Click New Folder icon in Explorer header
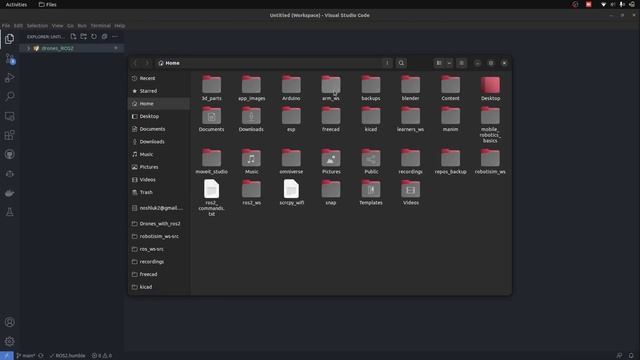The image size is (640, 360). [x=83, y=36]
